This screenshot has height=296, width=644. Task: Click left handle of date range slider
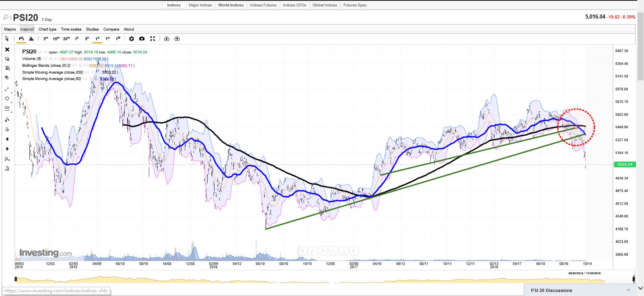click(x=16, y=279)
